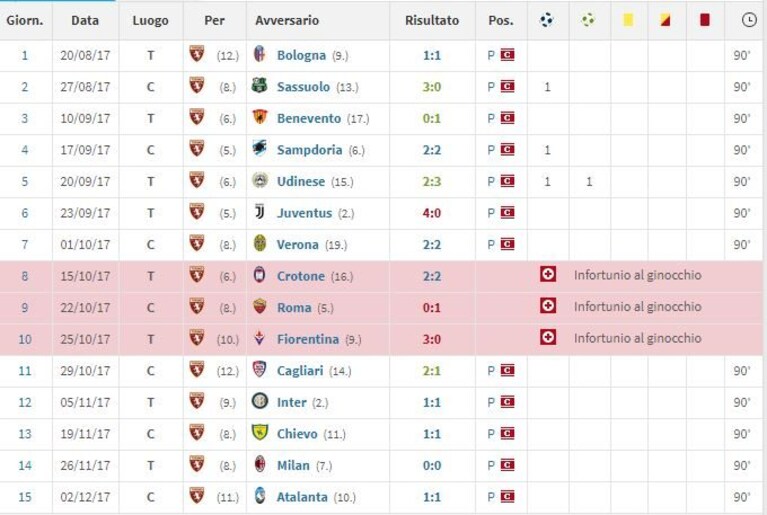Open the 0:0 result against Milan

pyautogui.click(x=431, y=466)
